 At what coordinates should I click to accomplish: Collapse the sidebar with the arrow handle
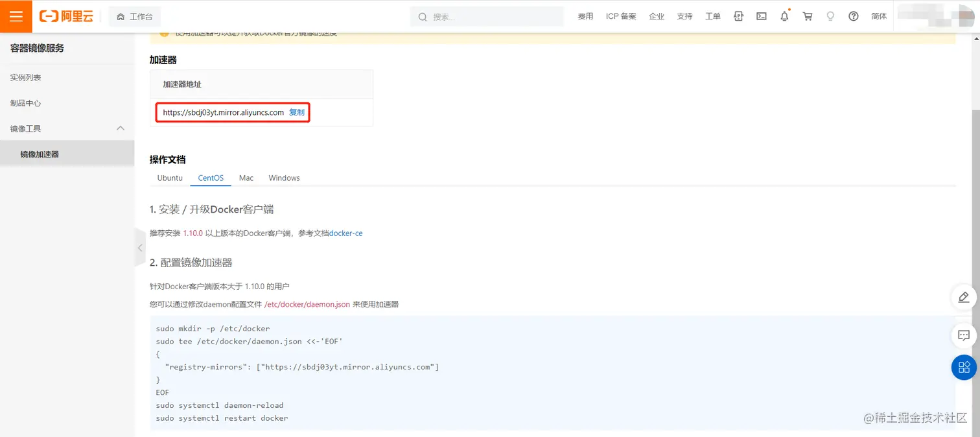pyautogui.click(x=140, y=248)
